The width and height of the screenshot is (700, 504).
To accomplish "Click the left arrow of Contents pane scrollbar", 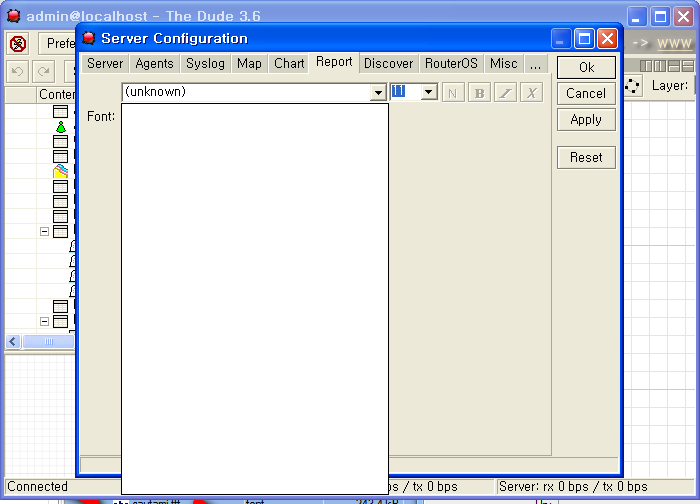I will pyautogui.click(x=12, y=342).
